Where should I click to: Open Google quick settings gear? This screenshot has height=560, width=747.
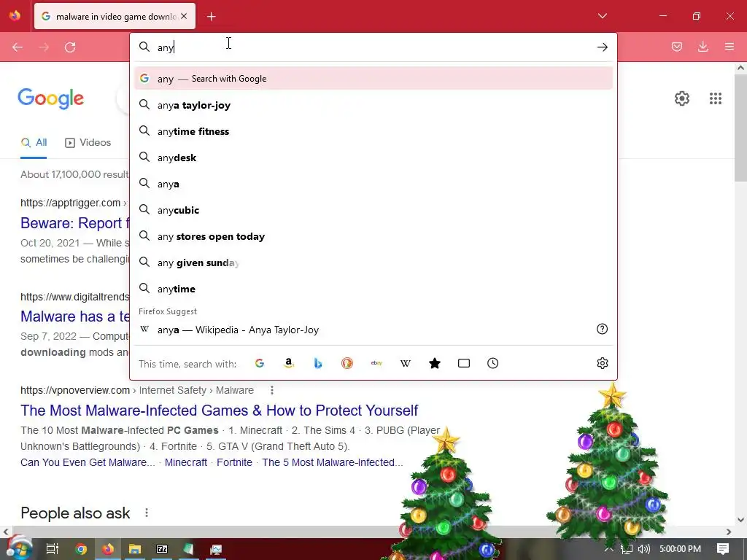point(682,98)
